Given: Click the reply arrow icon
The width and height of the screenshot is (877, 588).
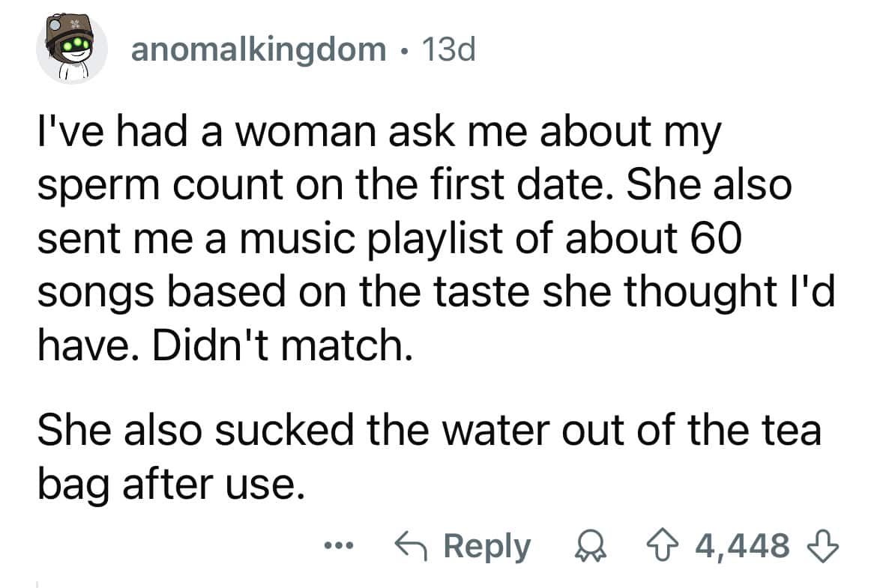Looking at the screenshot, I should coord(412,546).
